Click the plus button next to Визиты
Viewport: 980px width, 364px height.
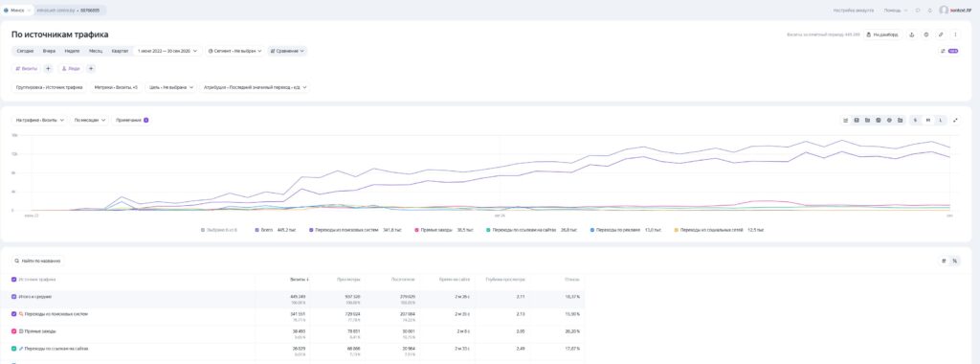(48, 69)
